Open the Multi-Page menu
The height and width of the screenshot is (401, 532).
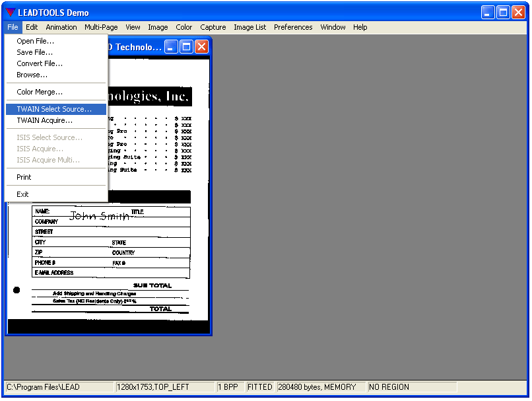(101, 27)
